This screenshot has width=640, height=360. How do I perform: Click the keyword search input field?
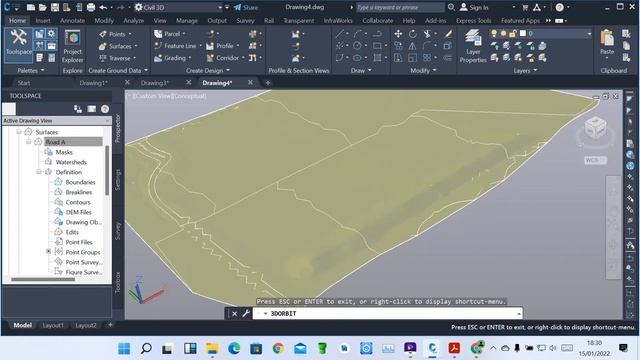pos(400,7)
